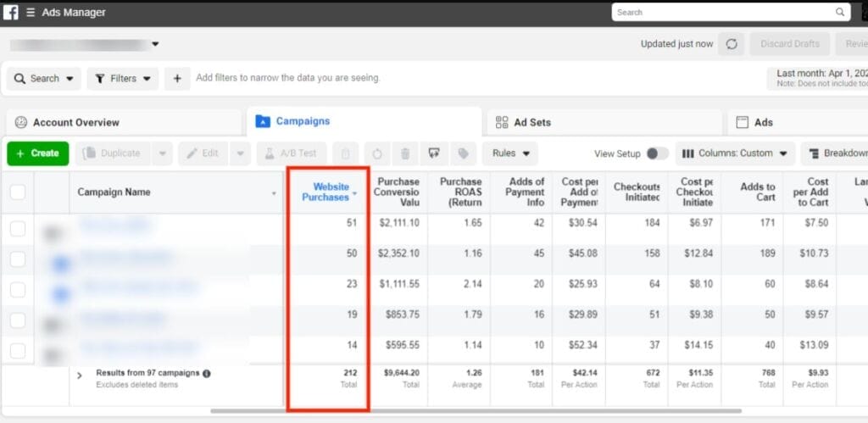The height and width of the screenshot is (423, 868).
Task: Click the export icon left of the tag icon
Action: [434, 153]
